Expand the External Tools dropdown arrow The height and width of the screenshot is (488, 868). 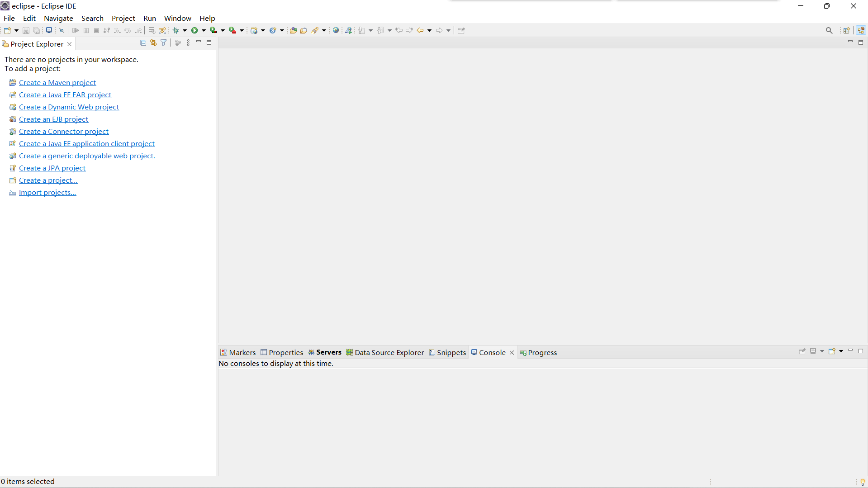242,30
